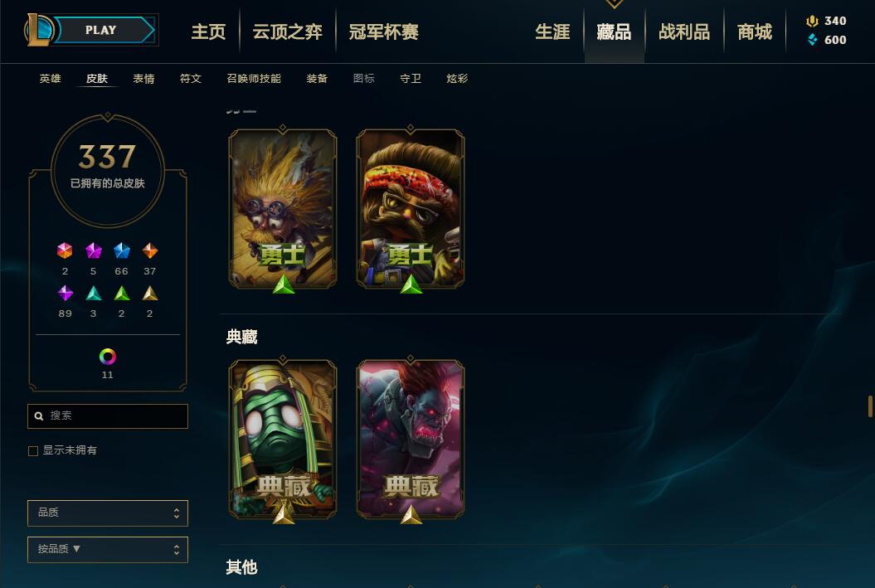Select the teal triangle icon showing 3
The width and height of the screenshot is (875, 588).
[x=93, y=293]
